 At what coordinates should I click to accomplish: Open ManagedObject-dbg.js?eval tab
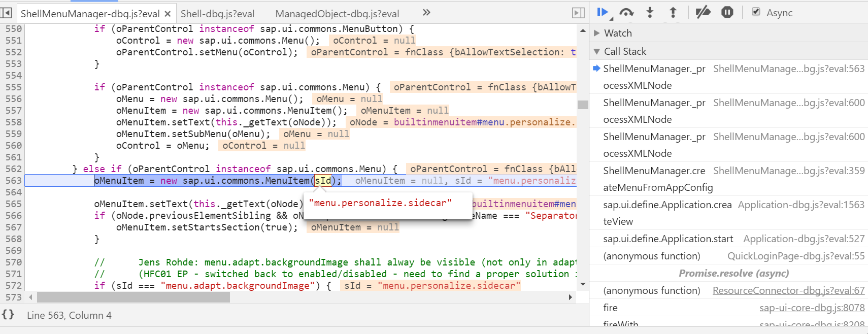[x=337, y=14]
